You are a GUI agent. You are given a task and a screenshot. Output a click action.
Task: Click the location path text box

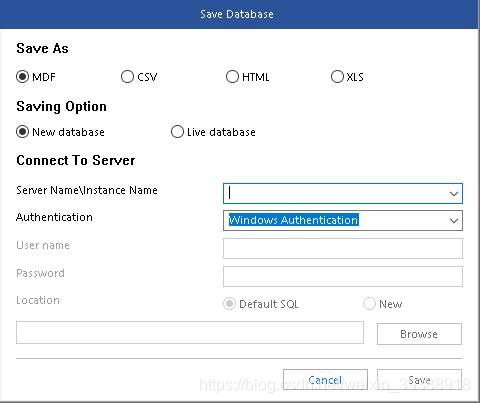pos(190,333)
